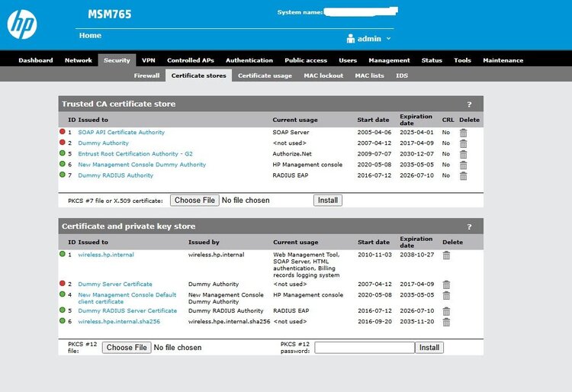Click 'SOAP Server' usage cell in trusted CA table
Screen dimensions: 572x392
tap(291, 133)
